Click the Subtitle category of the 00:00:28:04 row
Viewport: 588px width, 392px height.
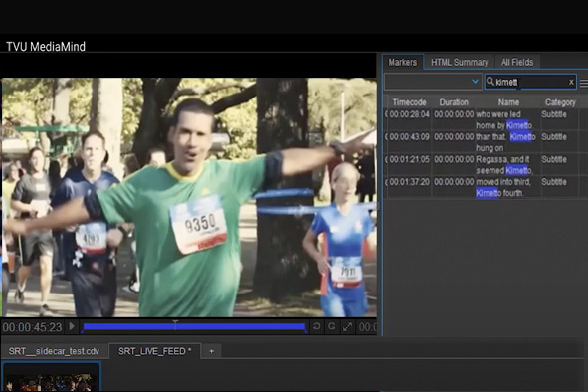(x=554, y=114)
